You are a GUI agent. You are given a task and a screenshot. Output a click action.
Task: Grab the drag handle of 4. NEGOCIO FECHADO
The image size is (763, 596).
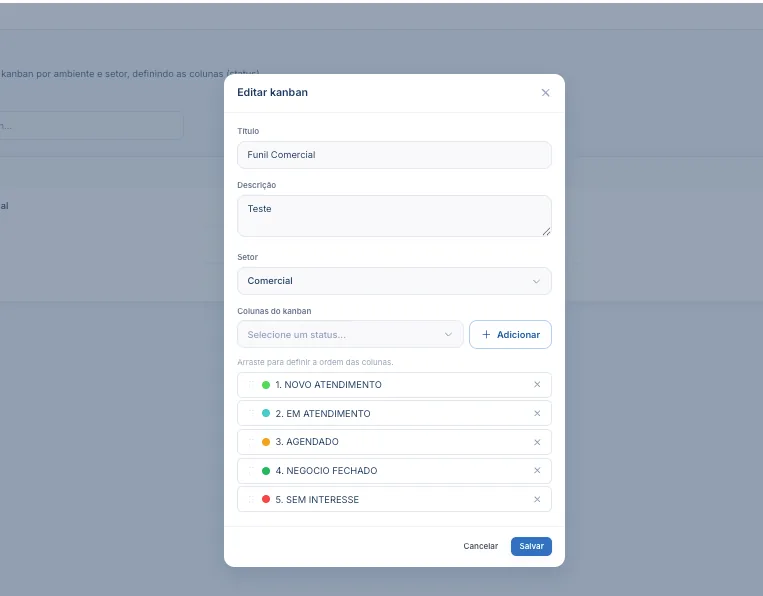click(x=251, y=470)
